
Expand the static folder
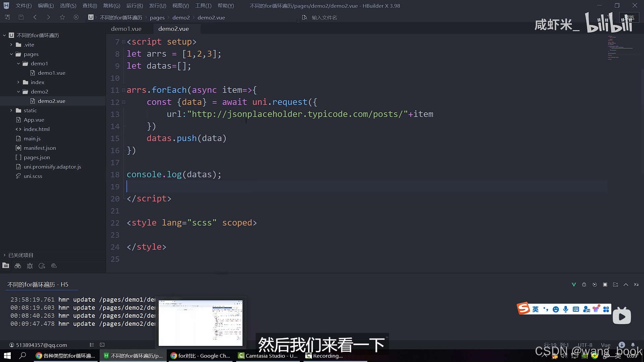pos(11,110)
